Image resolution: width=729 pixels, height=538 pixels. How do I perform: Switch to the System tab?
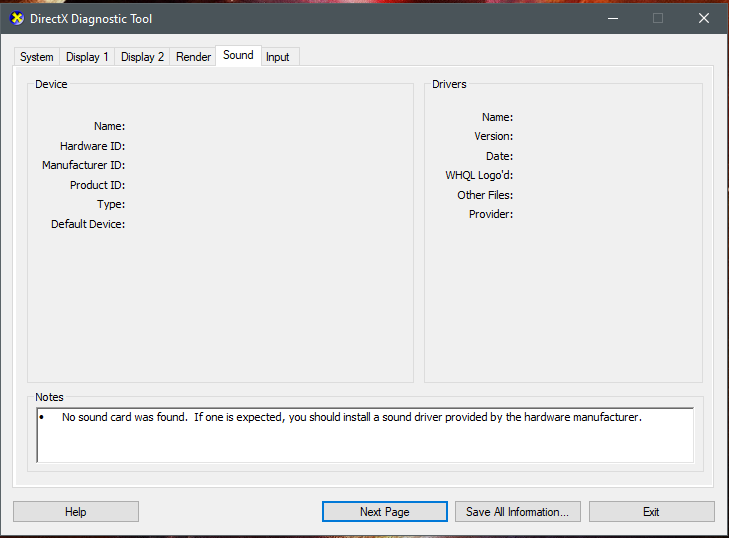[x=36, y=57]
